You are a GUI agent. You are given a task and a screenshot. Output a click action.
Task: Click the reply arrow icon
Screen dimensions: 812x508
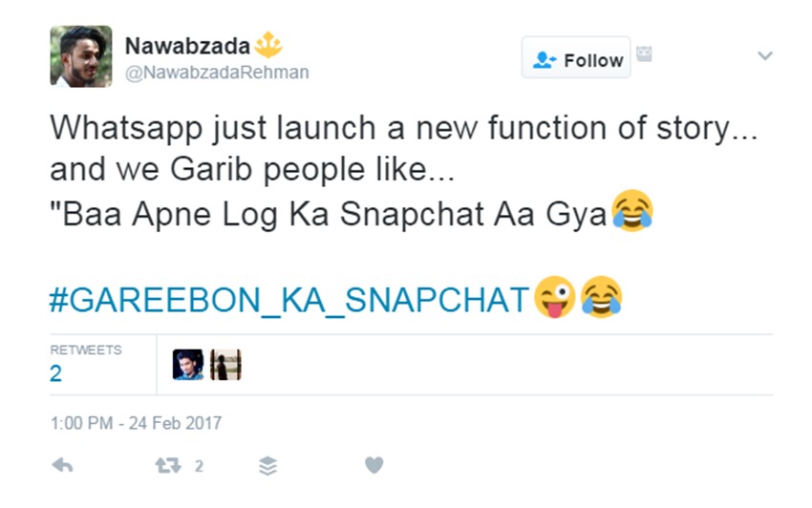(62, 466)
